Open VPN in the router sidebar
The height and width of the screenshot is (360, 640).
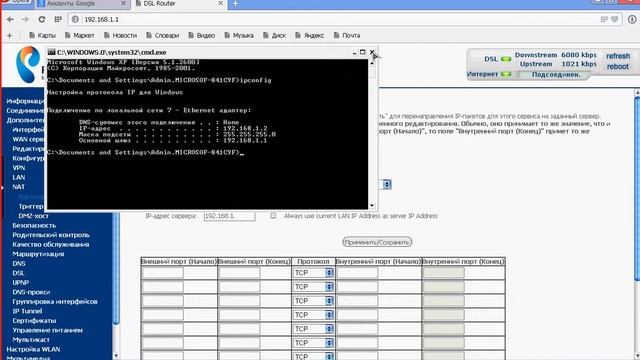pyautogui.click(x=19, y=168)
